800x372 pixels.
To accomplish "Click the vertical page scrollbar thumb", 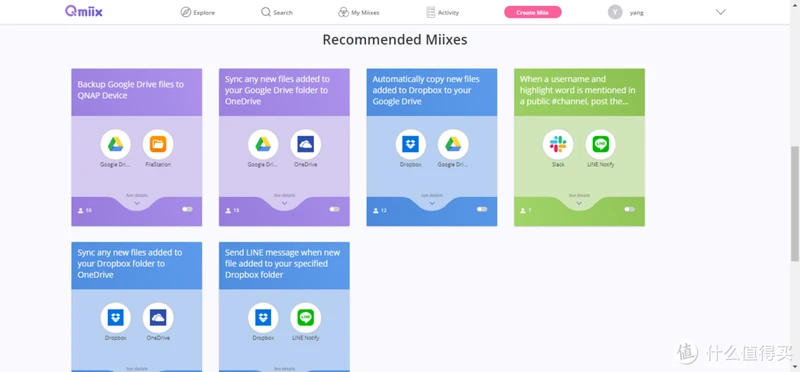I will coord(795,204).
